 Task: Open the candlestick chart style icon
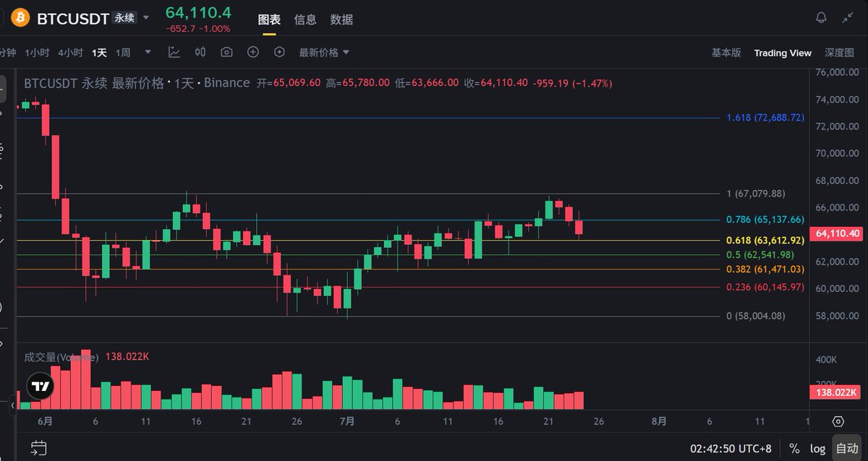pyautogui.click(x=200, y=52)
